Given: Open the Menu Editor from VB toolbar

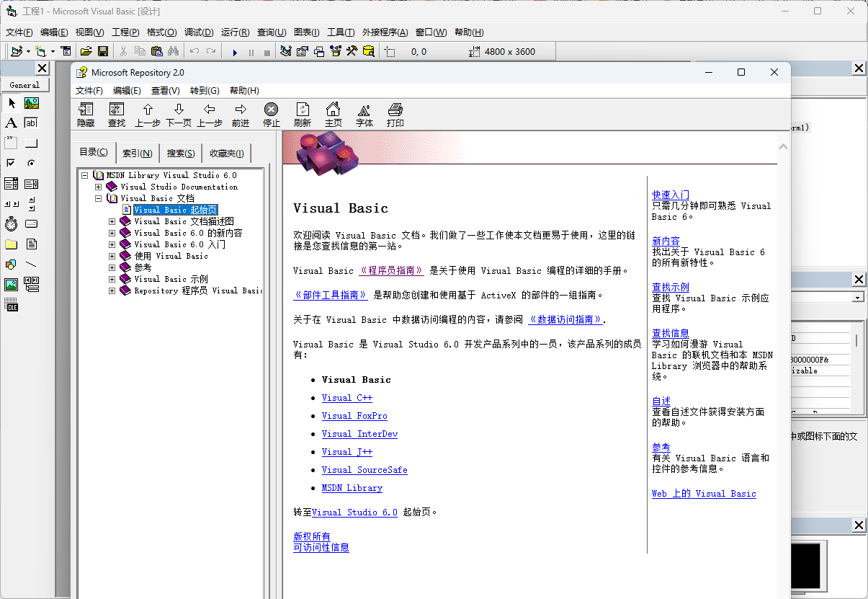Looking at the screenshot, I should [x=66, y=51].
